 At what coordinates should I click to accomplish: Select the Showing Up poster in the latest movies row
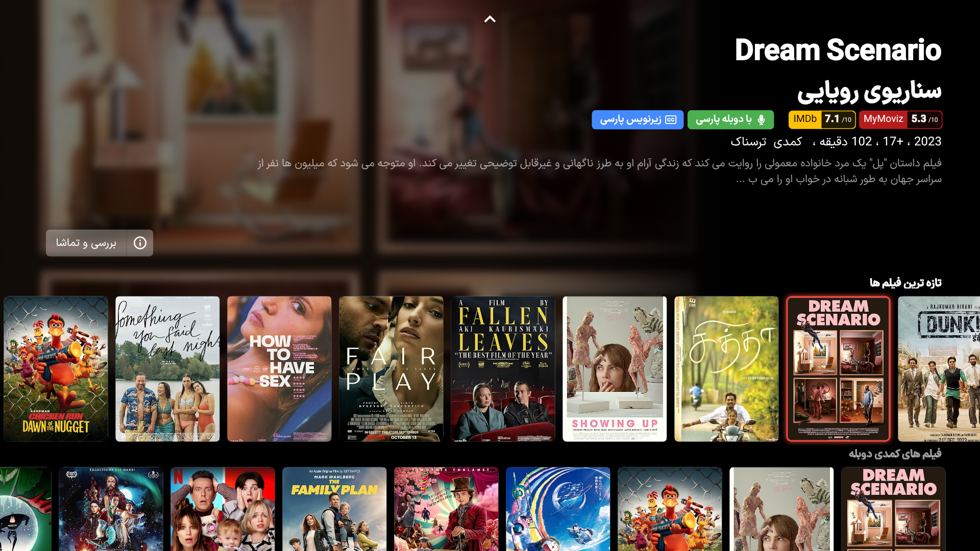(x=615, y=368)
